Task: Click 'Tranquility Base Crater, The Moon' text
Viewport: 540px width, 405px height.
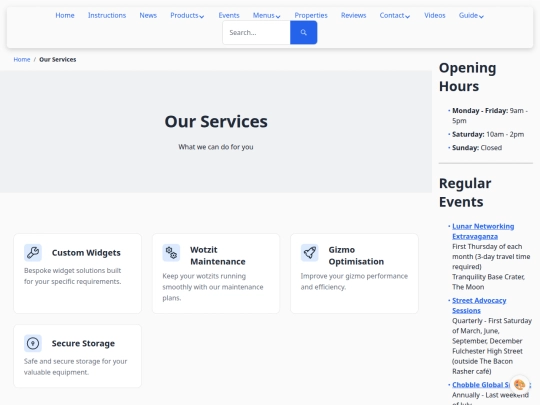Action: (488, 282)
